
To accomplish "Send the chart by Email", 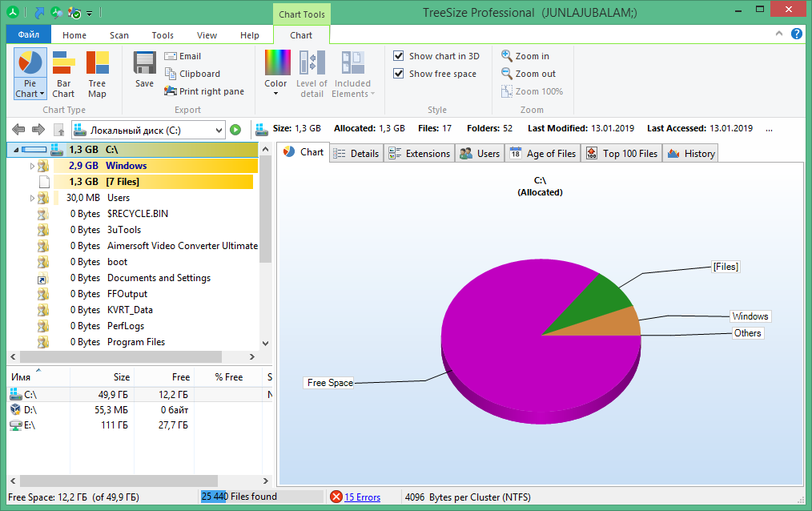I will (x=183, y=56).
